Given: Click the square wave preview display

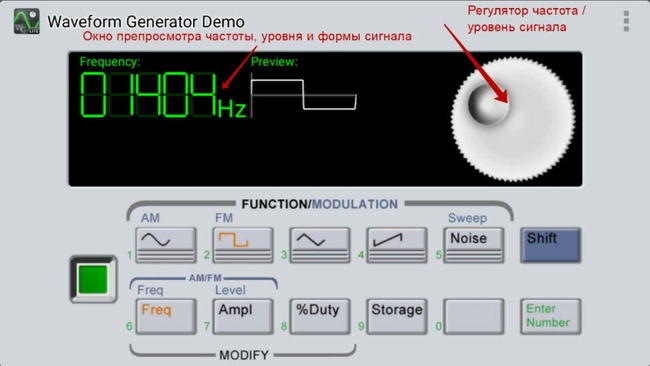Looking at the screenshot, I should pos(303,95).
